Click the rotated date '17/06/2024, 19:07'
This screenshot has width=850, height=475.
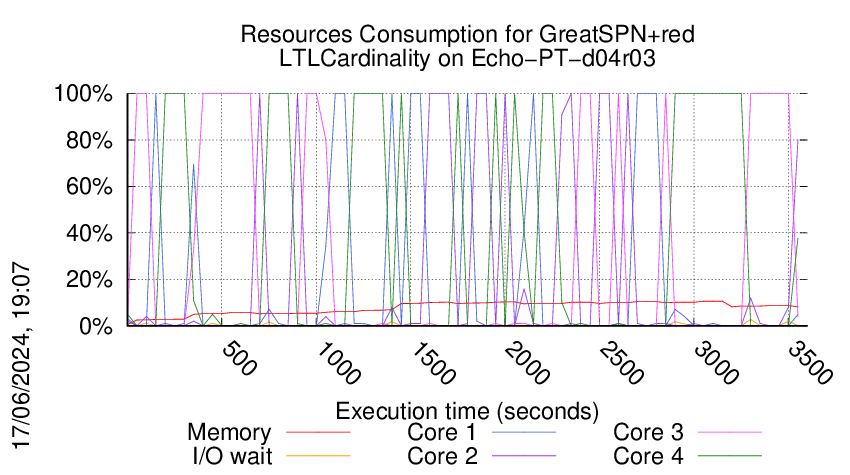(x=22, y=356)
